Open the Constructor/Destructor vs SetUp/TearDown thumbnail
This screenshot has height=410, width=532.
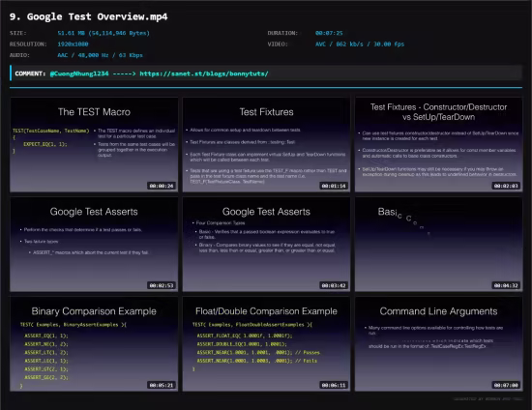click(x=439, y=145)
